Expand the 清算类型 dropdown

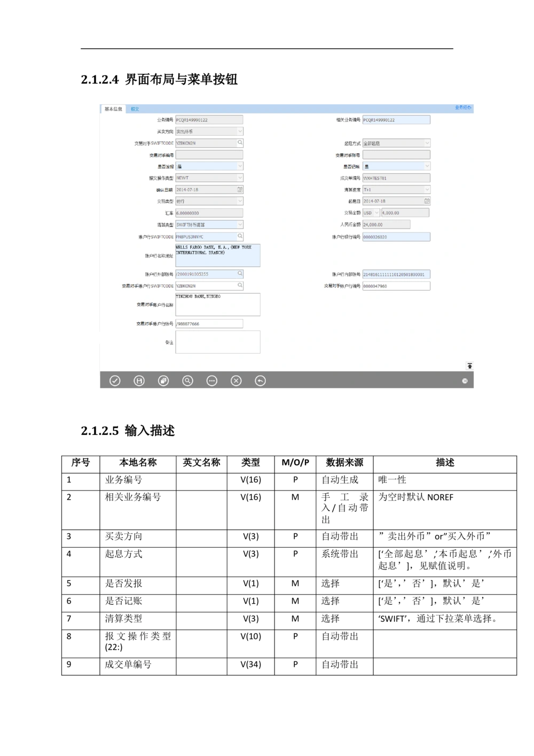coord(240,225)
